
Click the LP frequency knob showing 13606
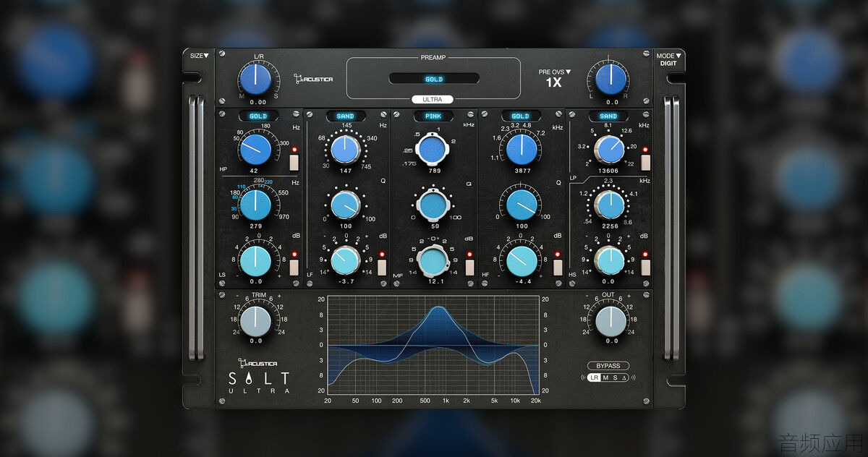610,150
